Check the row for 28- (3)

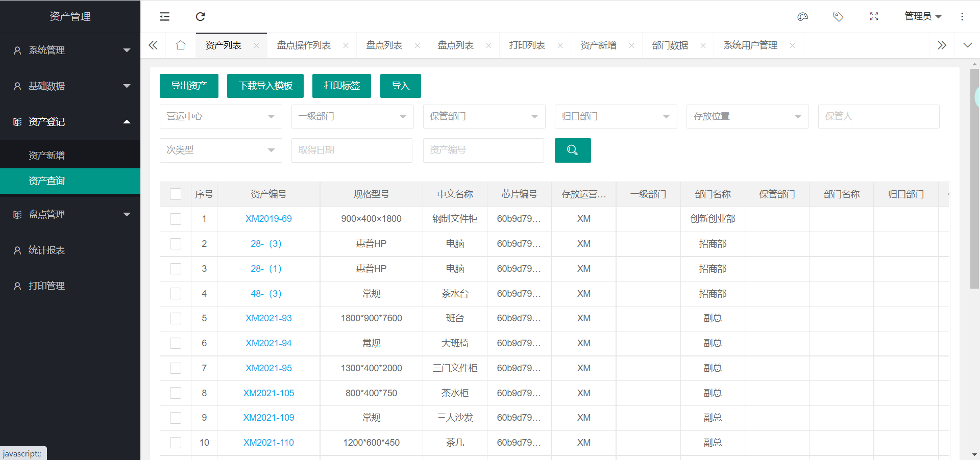click(x=176, y=244)
